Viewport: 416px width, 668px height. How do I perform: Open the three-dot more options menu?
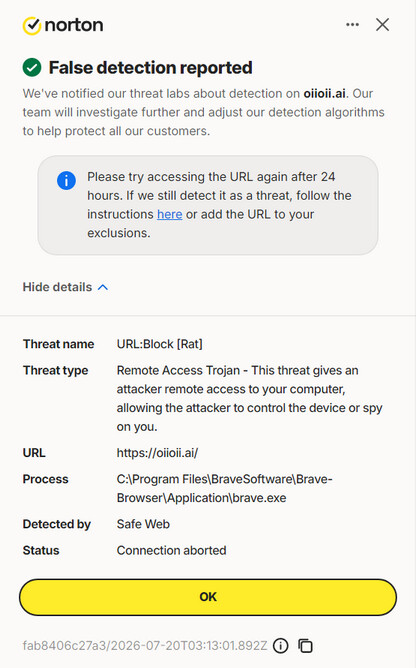pos(352,25)
